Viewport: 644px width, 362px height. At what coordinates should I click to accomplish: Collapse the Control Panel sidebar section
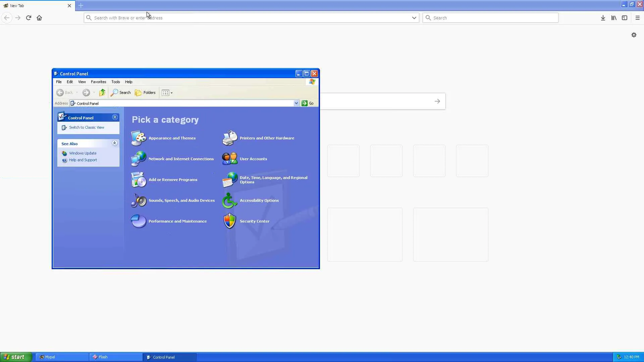coord(115,117)
